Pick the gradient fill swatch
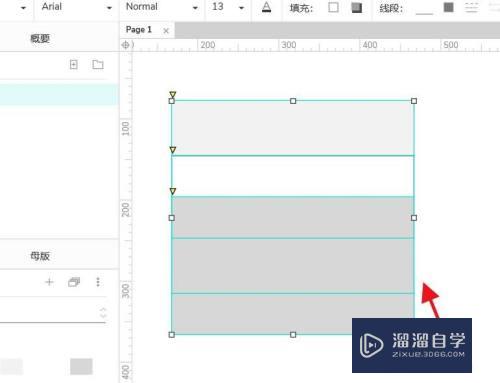Image resolution: width=500 pixels, height=383 pixels. 357,8
